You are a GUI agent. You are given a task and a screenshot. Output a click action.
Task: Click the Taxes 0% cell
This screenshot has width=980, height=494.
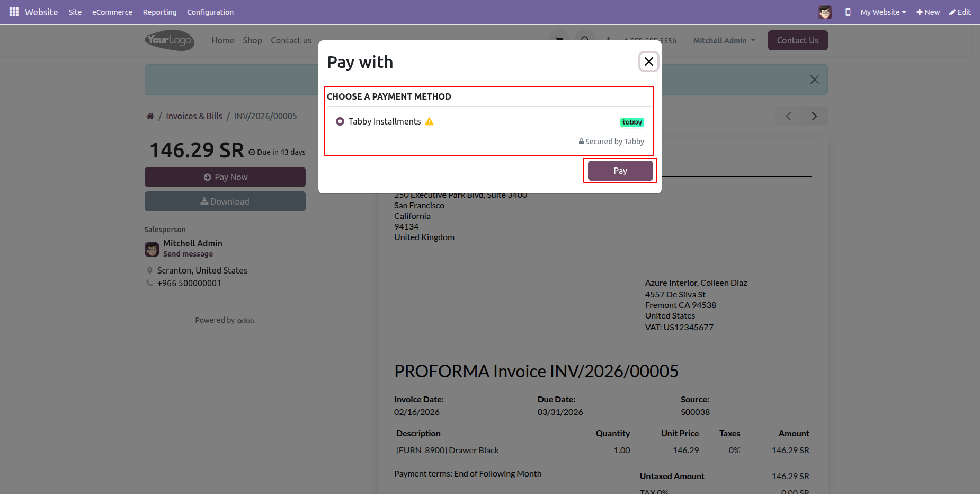pyautogui.click(x=734, y=450)
